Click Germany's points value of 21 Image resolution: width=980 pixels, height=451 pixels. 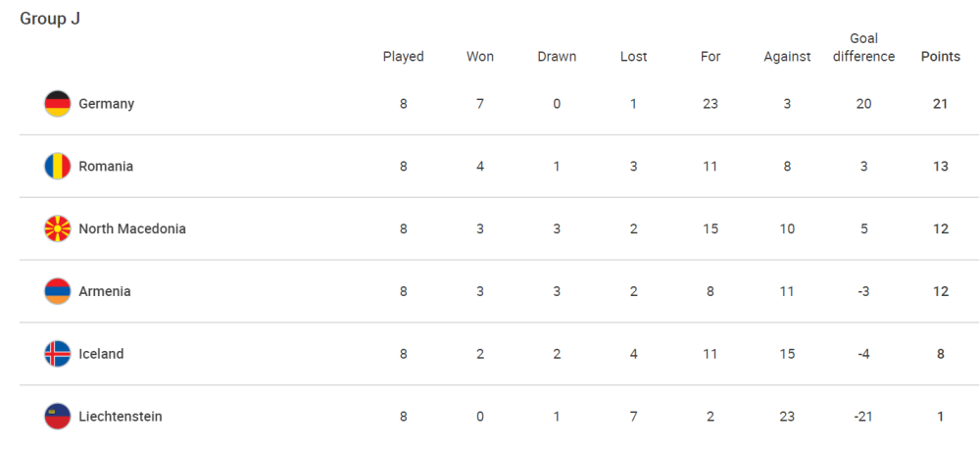tap(940, 104)
